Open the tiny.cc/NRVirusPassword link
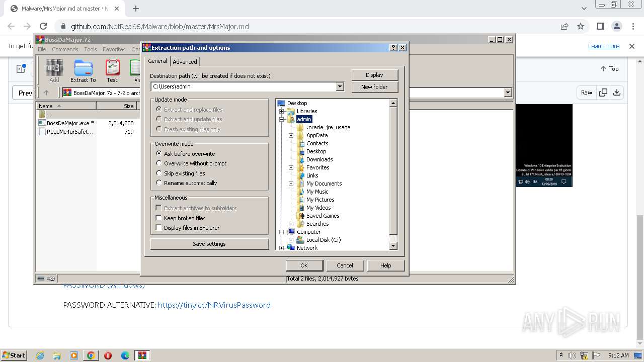Screen dimensions: 644x362 click(x=214, y=305)
